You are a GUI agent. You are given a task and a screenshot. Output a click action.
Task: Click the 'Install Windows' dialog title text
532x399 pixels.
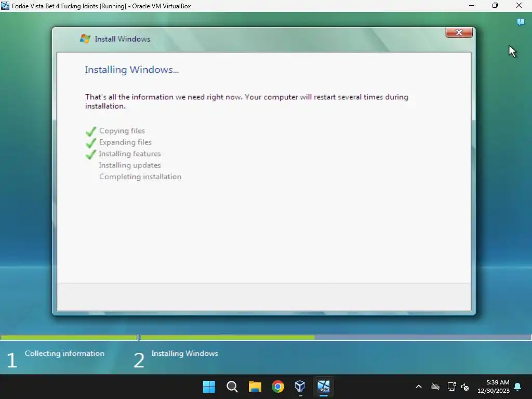(x=122, y=39)
